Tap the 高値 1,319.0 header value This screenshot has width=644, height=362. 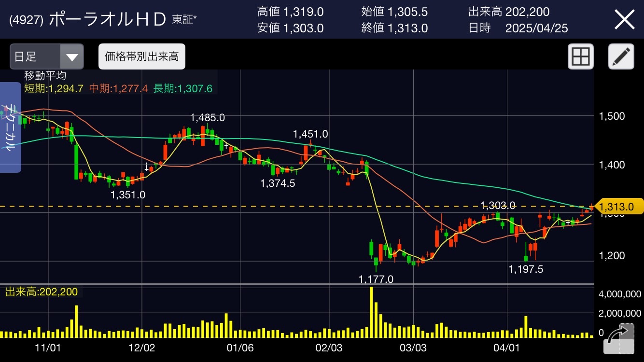[290, 12]
